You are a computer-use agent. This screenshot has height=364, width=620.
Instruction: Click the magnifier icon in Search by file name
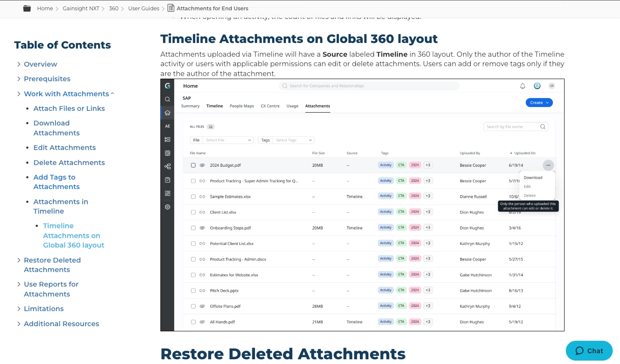click(x=543, y=127)
